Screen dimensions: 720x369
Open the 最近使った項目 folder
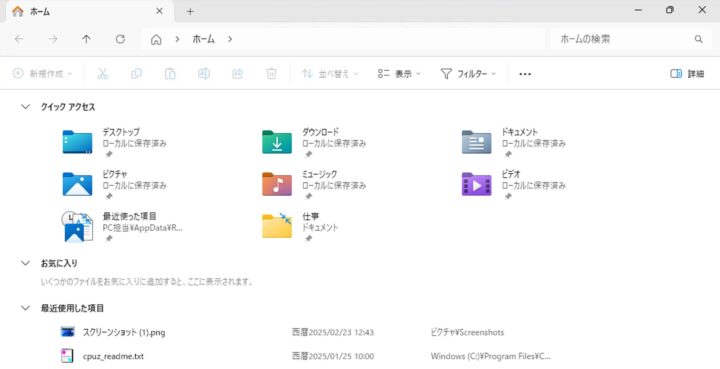tap(77, 226)
